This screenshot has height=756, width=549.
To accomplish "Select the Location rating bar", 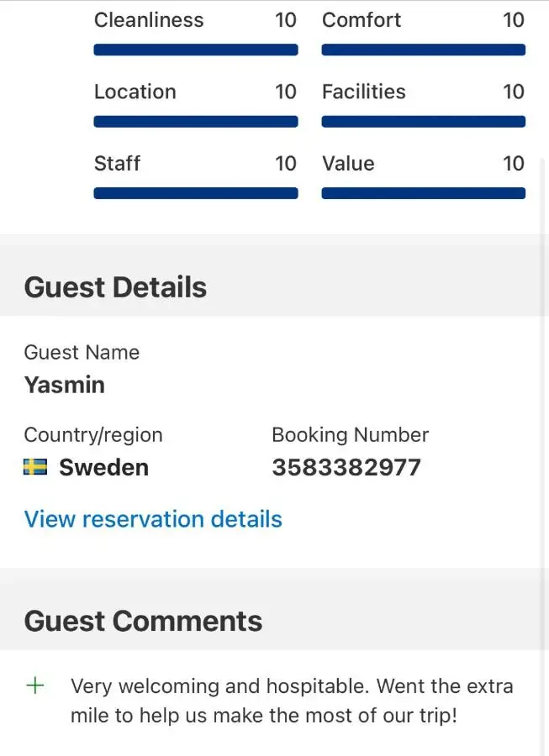I will pyautogui.click(x=196, y=122).
